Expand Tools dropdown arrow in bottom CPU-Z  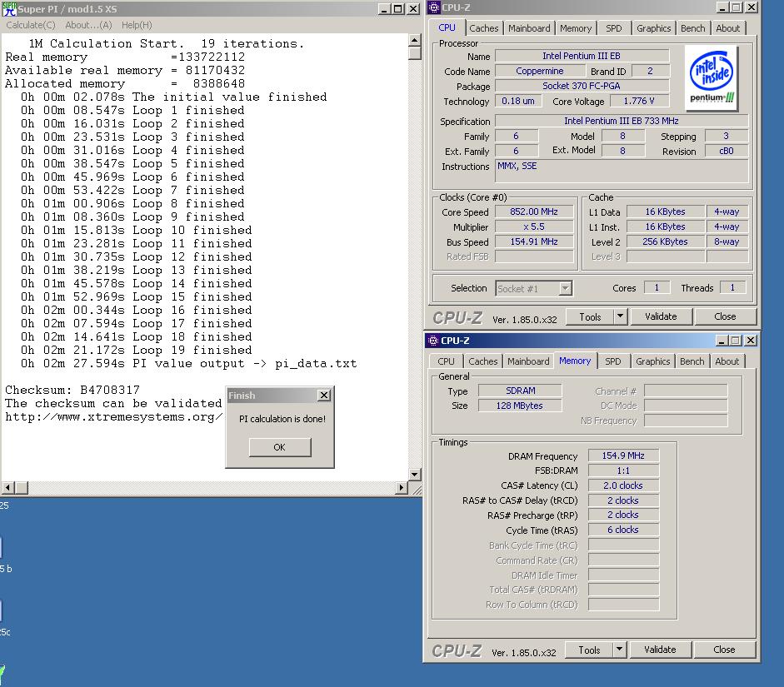pos(620,650)
